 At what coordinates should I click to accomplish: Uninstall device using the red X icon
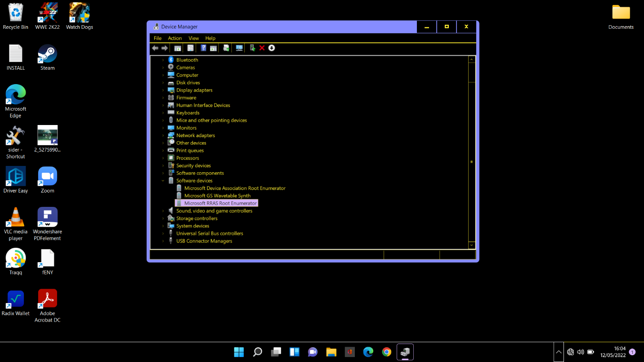(262, 48)
